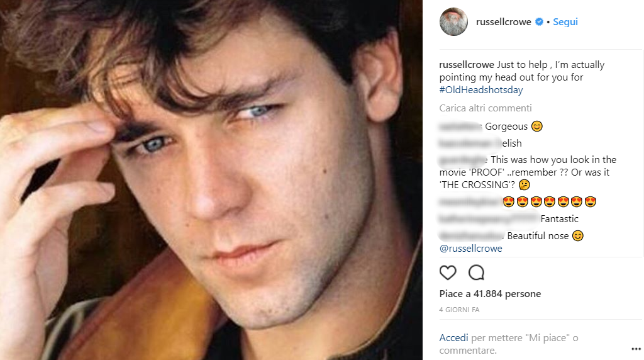644x360 pixels.
Task: Follow the account with Segui
Action: (565, 22)
